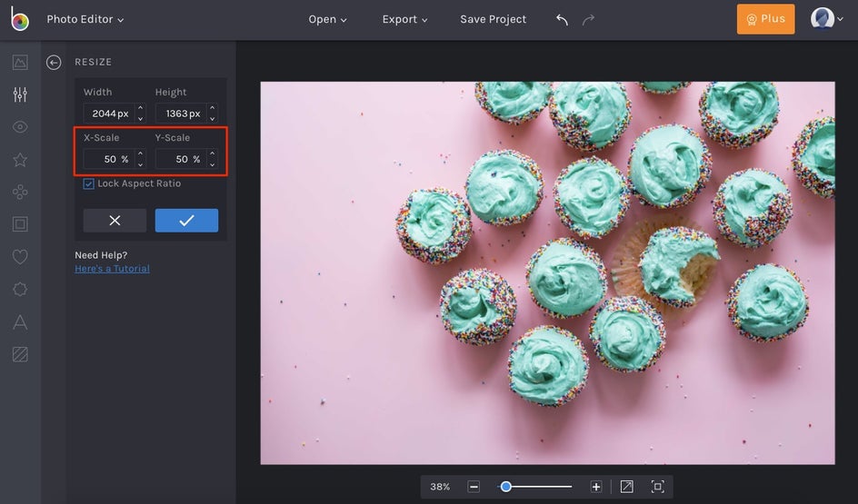The height and width of the screenshot is (504, 858).
Task: Open the Effects star icon
Action: point(20,160)
